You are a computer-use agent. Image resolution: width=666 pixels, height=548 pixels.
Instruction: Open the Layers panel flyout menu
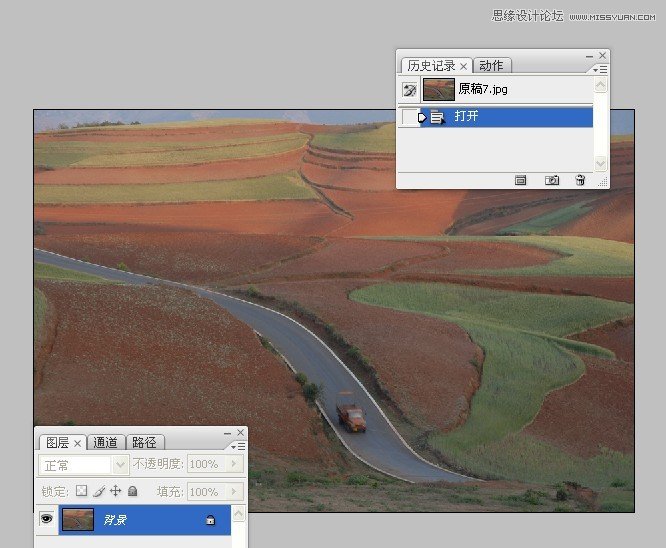click(x=238, y=446)
